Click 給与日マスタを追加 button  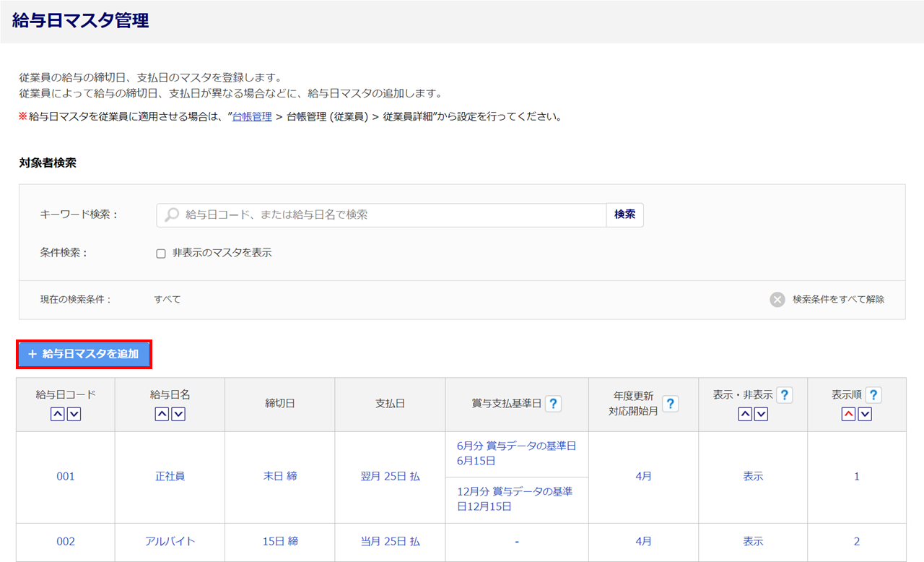point(84,354)
